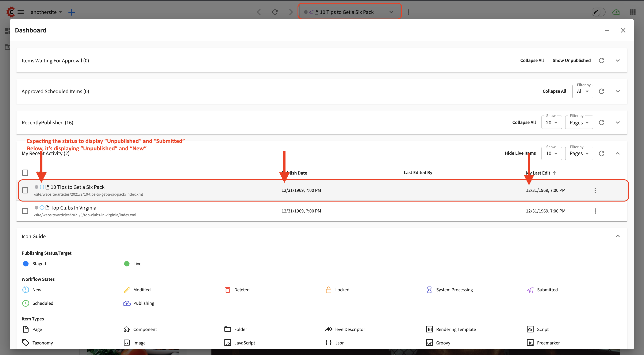Tick the checkbox for Top Clubs In Virginia
644x355 pixels.
coord(25,211)
